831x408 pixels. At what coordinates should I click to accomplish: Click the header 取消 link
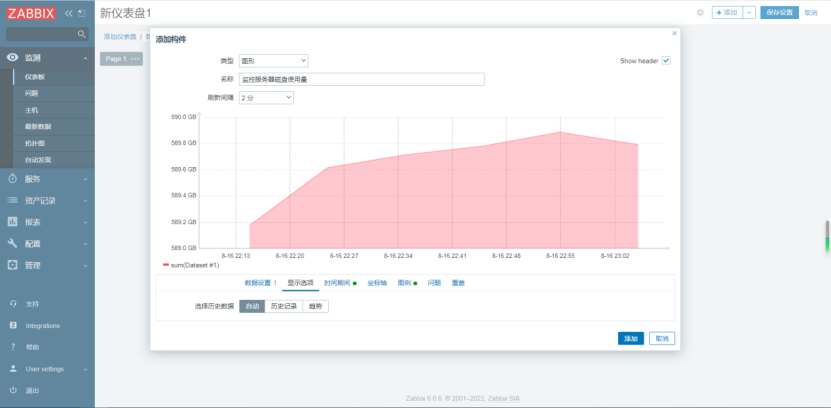click(x=811, y=13)
